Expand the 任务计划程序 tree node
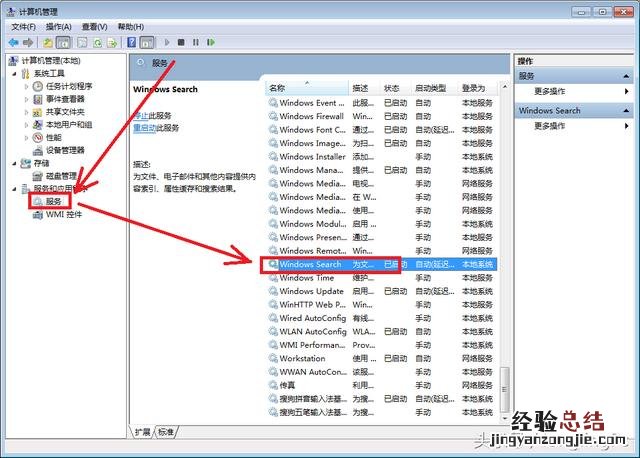This screenshot has width=640, height=458. (x=26, y=87)
